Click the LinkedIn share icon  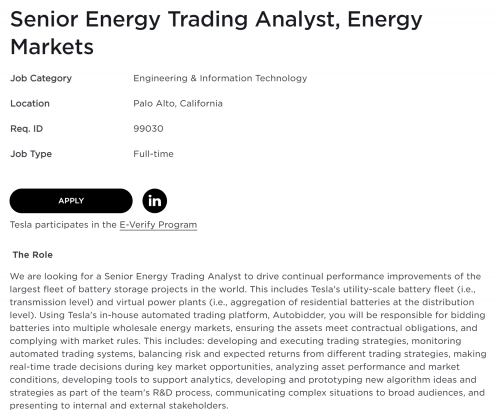(x=155, y=201)
